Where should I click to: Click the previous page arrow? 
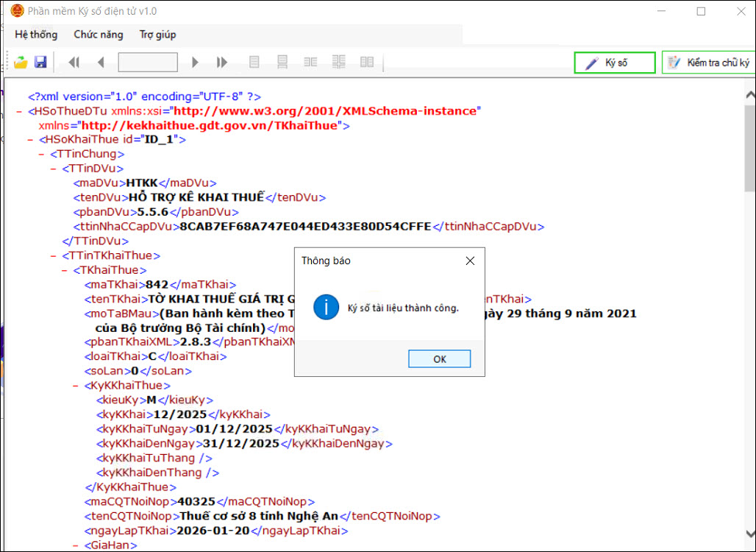point(101,63)
